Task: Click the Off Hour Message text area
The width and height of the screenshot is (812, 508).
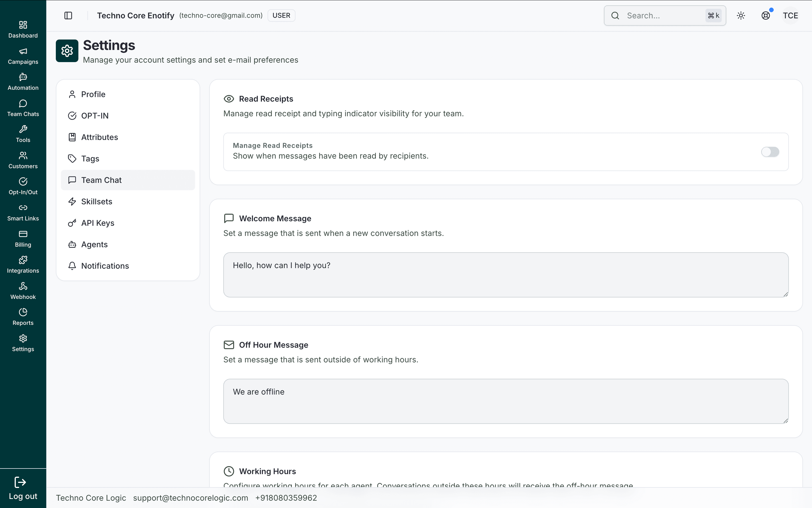Action: tap(506, 401)
